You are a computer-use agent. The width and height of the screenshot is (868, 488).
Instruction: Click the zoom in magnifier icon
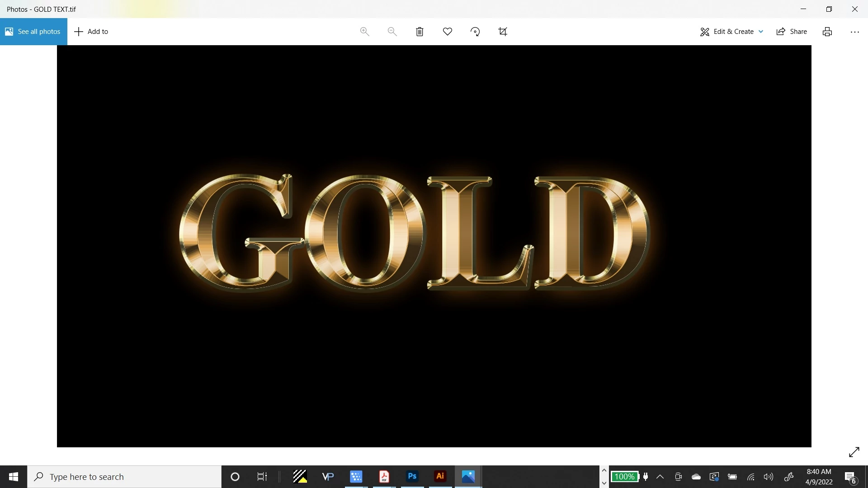click(364, 32)
